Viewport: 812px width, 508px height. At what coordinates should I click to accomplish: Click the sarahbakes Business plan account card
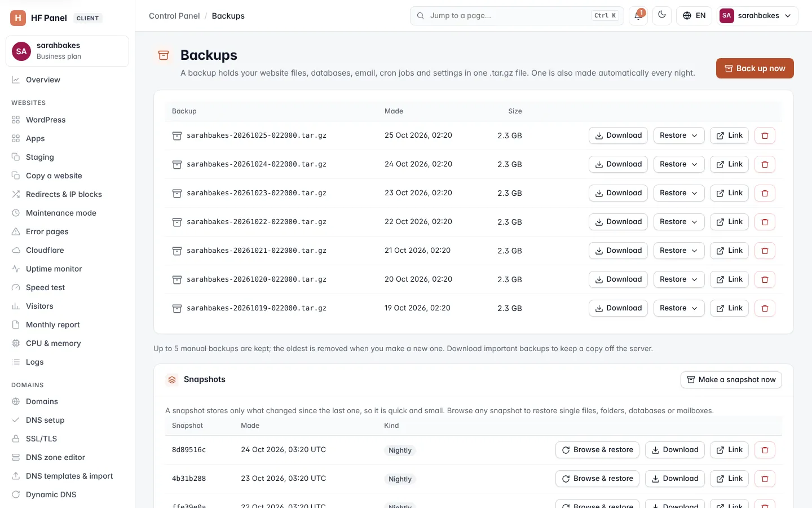click(x=67, y=51)
